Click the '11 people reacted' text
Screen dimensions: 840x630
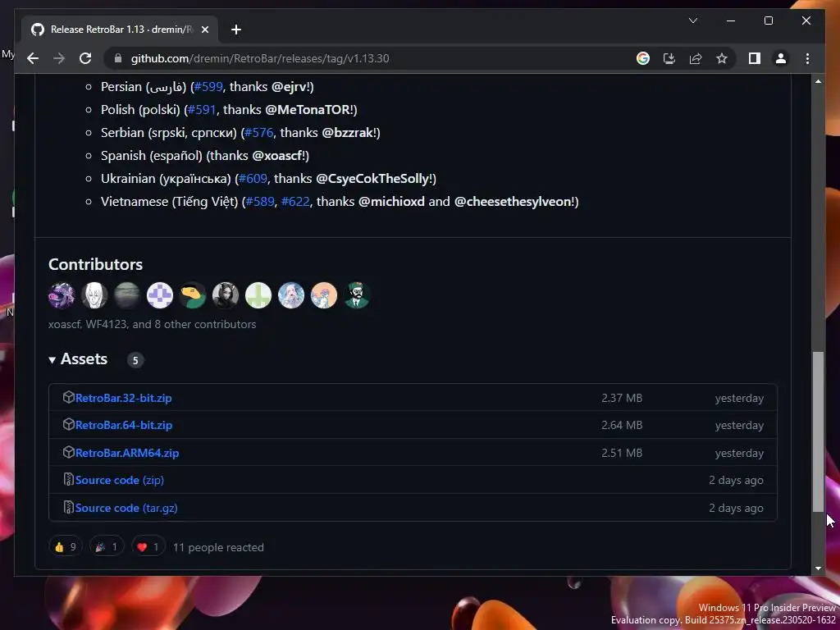(218, 547)
